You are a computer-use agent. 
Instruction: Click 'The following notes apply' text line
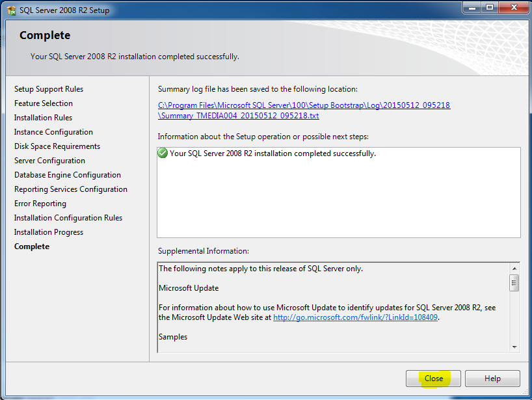261,269
